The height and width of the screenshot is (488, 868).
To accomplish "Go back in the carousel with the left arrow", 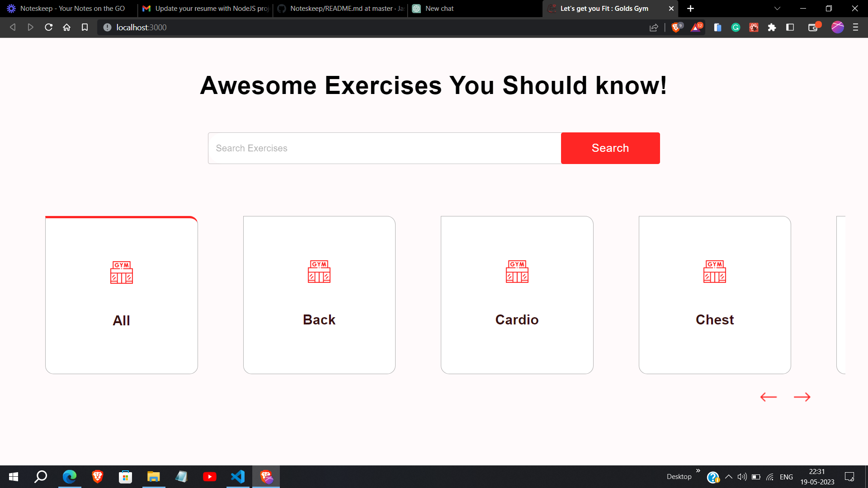I will [x=768, y=397].
